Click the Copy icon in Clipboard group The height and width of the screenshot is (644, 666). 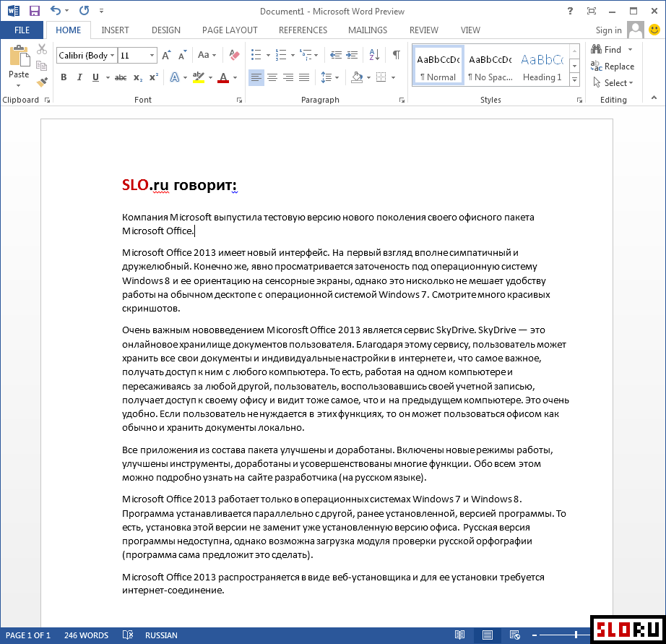pos(42,66)
